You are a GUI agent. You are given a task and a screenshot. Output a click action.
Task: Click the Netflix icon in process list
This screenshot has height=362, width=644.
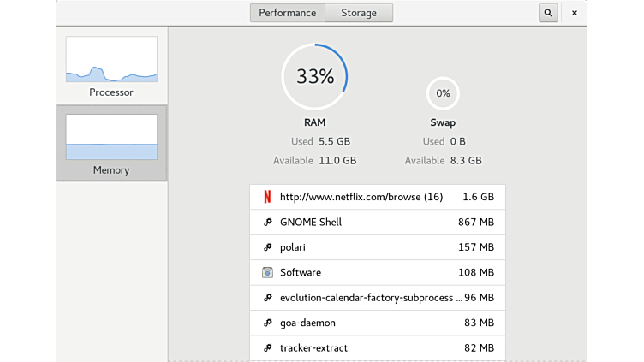pos(267,197)
